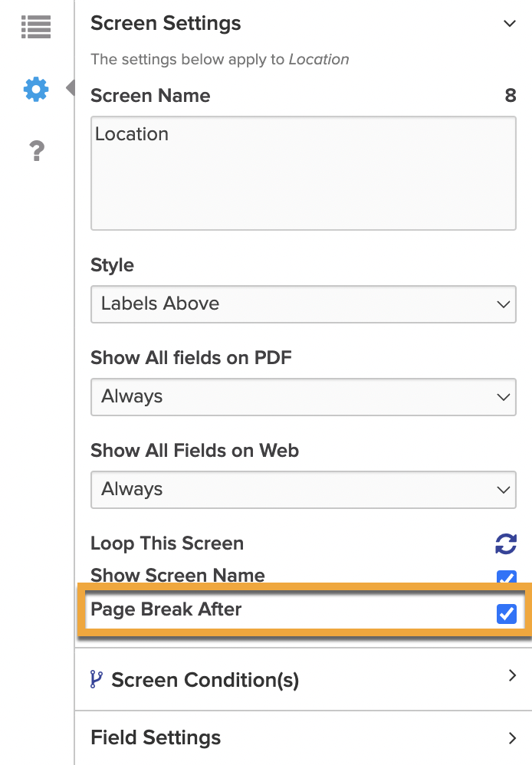Open help via the question mark icon
Viewport: 532px width, 765px height.
click(x=35, y=150)
